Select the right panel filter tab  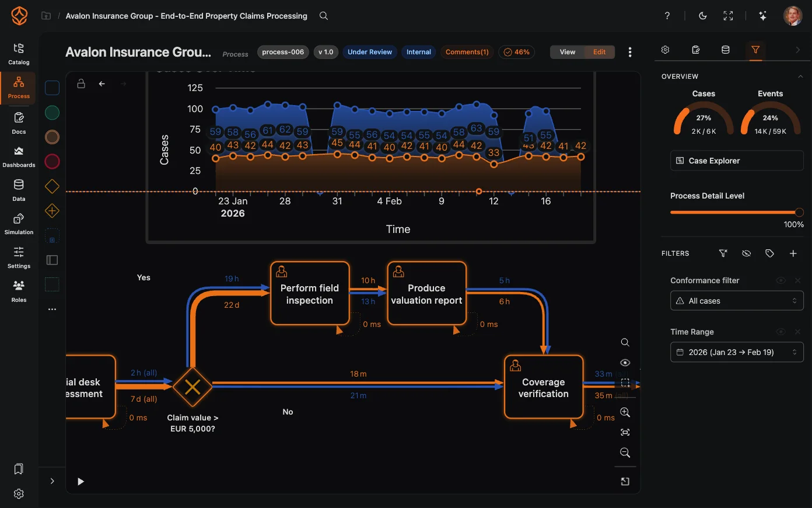[755, 50]
